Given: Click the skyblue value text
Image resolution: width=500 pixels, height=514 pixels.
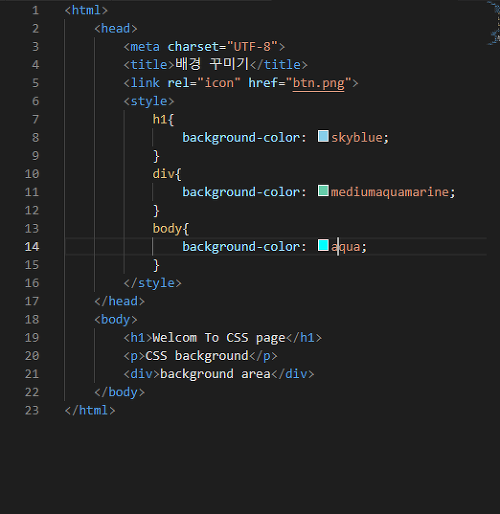Looking at the screenshot, I should point(356,138).
